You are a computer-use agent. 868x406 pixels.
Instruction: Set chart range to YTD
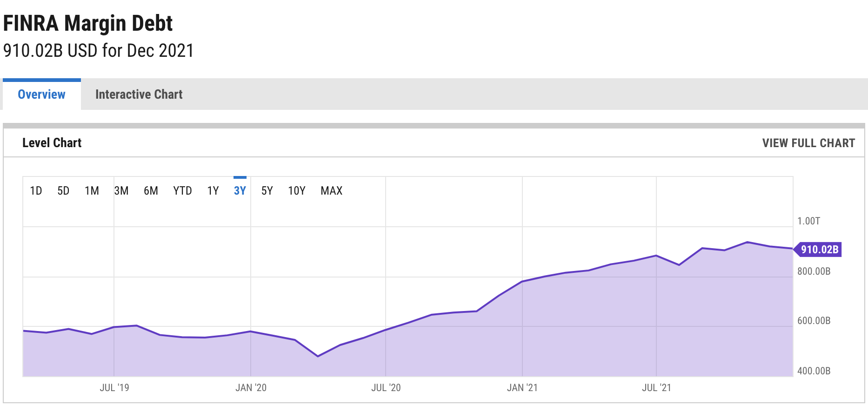point(182,190)
